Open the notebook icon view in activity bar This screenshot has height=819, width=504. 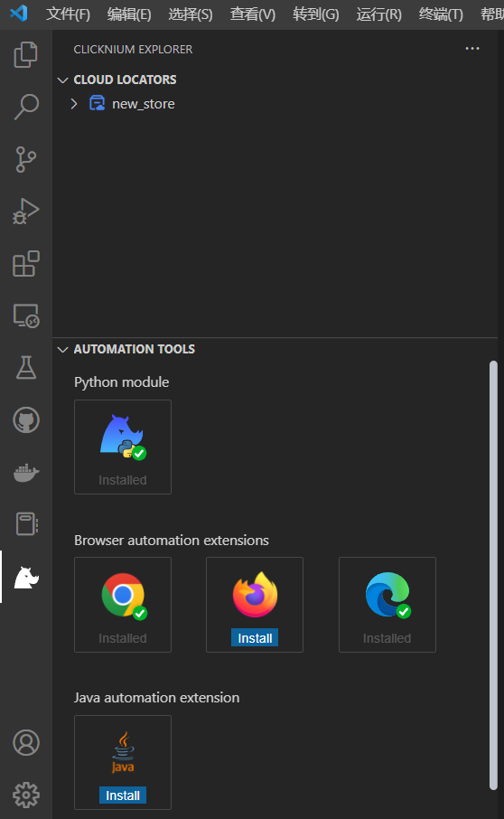point(25,524)
